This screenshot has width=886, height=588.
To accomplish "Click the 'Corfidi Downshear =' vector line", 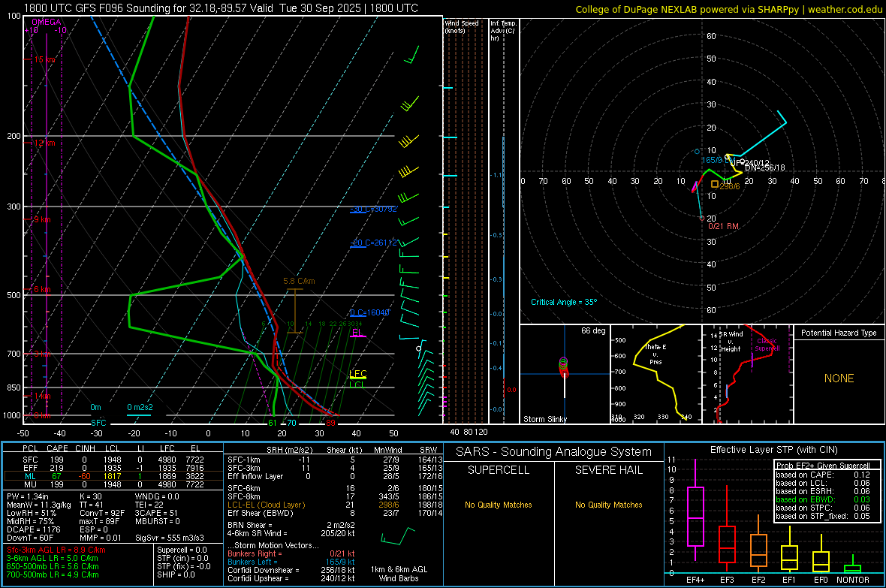I will 291,570.
